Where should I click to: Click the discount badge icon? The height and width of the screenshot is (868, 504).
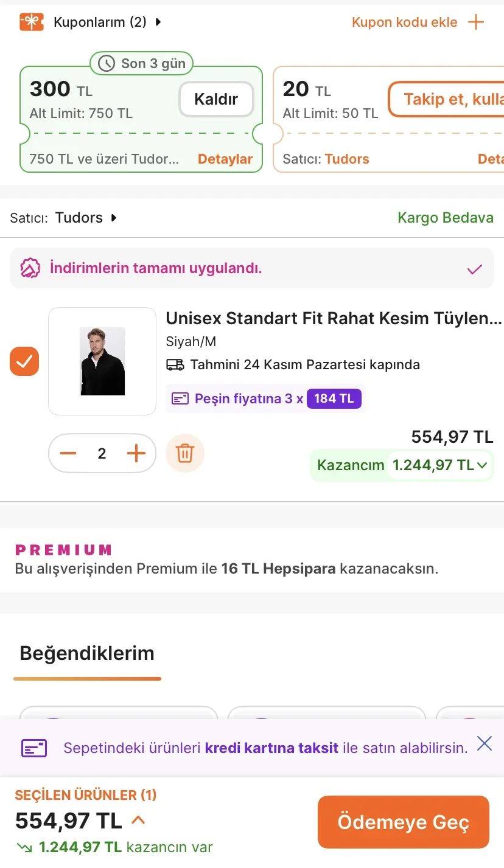coord(30,268)
